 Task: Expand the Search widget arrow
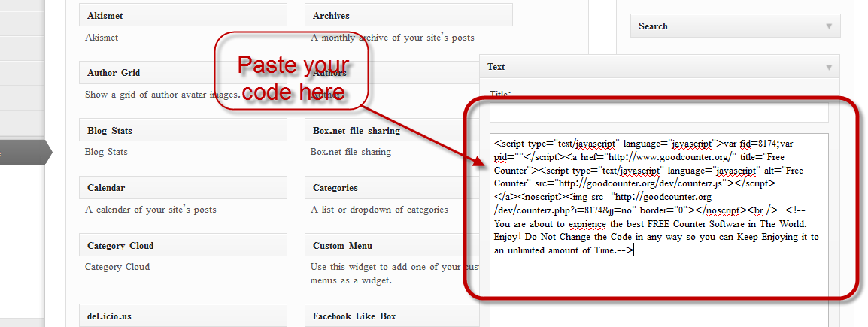coord(829,26)
